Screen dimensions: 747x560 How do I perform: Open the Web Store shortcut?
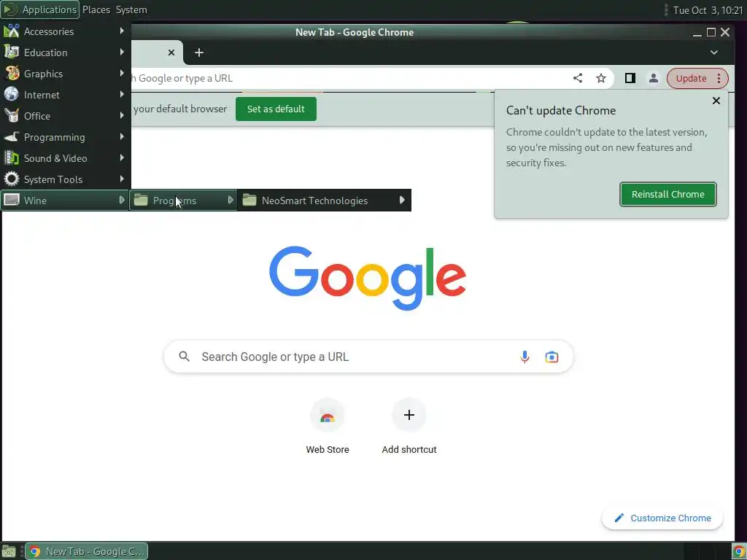pos(328,426)
